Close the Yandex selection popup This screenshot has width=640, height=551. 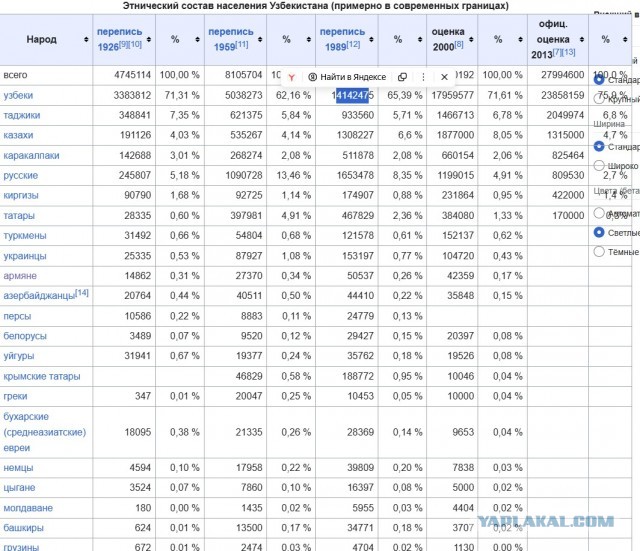click(x=444, y=77)
